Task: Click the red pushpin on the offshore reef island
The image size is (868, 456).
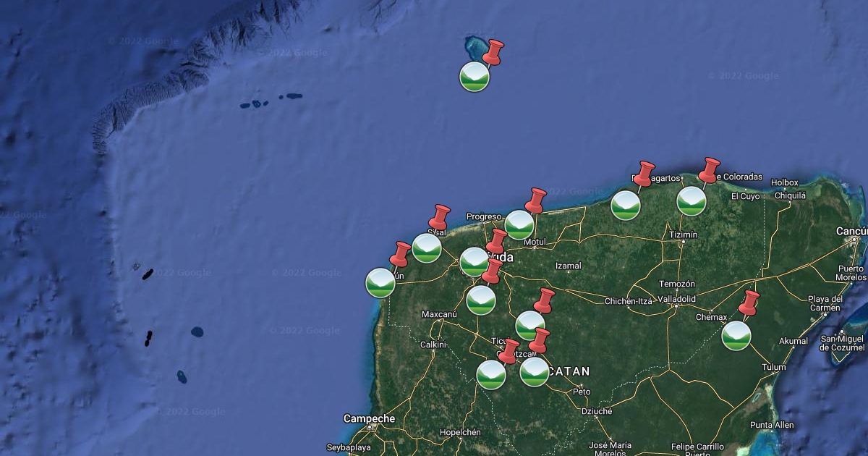Action: (x=493, y=51)
